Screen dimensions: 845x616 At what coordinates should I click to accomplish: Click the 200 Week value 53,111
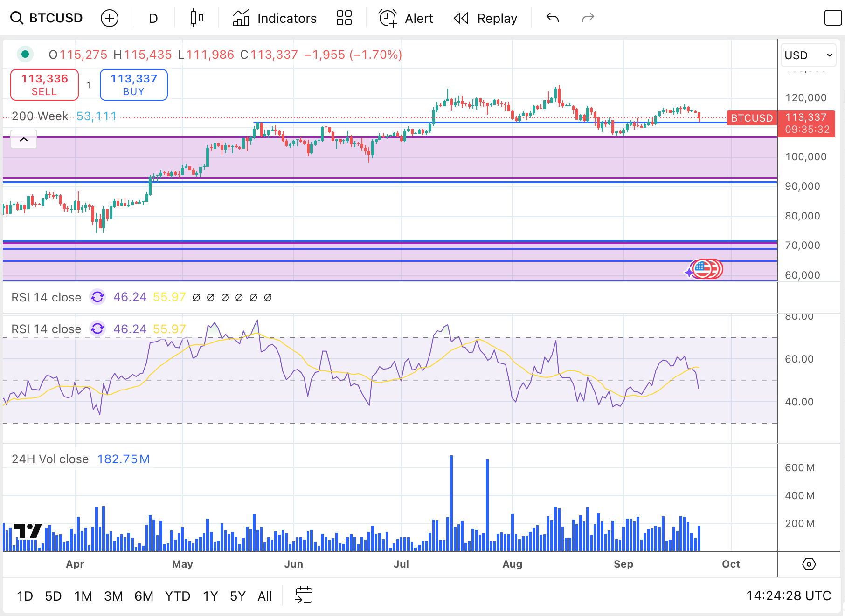coord(97,116)
